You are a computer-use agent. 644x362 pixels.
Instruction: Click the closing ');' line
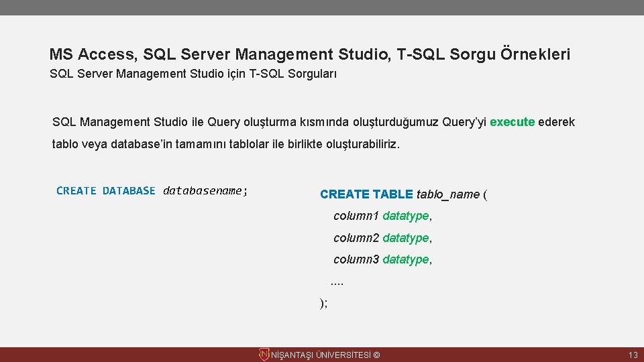323,303
